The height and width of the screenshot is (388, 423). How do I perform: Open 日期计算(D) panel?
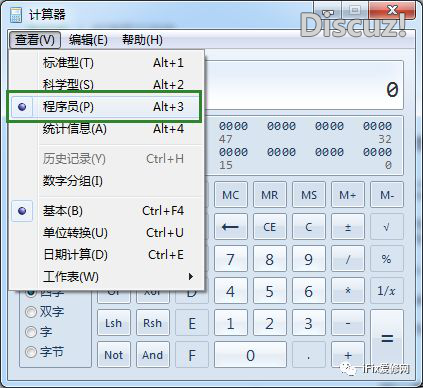coord(106,255)
